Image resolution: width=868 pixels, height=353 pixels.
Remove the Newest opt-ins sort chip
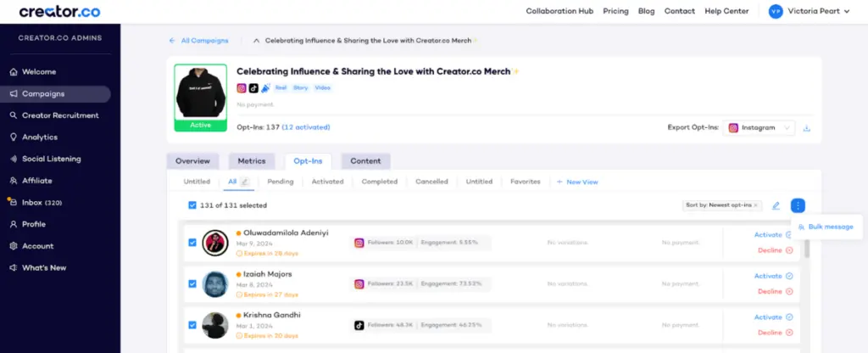(756, 205)
